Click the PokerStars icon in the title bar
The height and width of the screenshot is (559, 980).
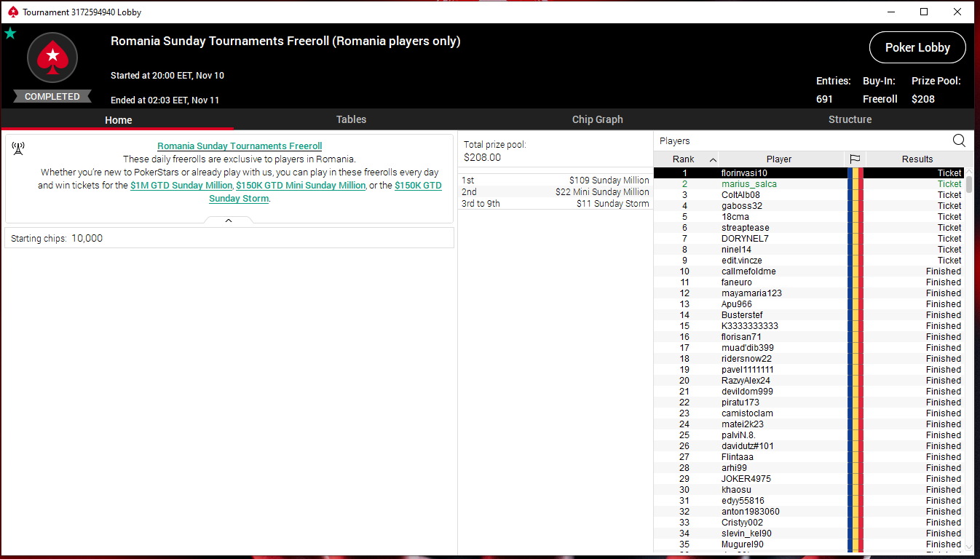point(13,12)
